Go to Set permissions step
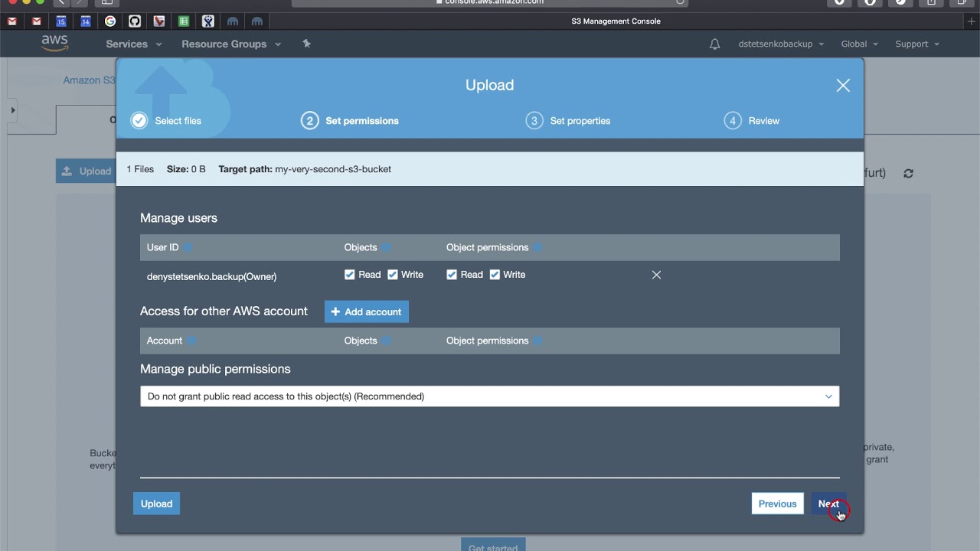The height and width of the screenshot is (551, 980). [350, 121]
